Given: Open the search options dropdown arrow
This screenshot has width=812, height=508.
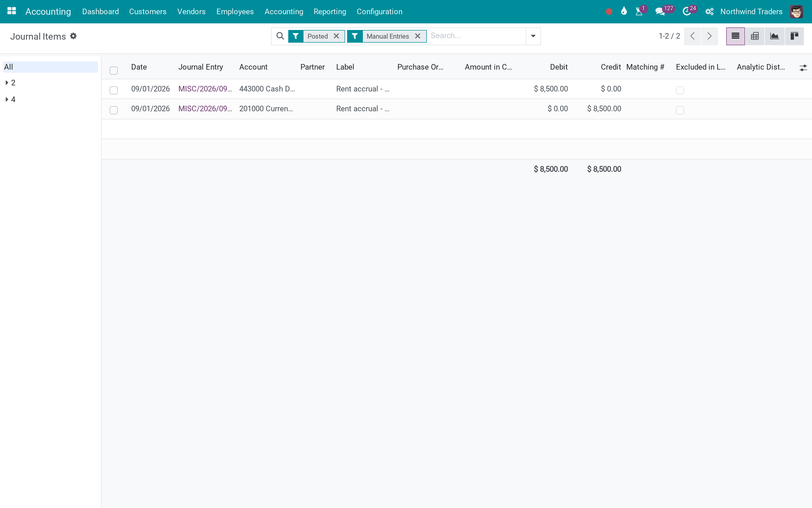Looking at the screenshot, I should pos(533,36).
